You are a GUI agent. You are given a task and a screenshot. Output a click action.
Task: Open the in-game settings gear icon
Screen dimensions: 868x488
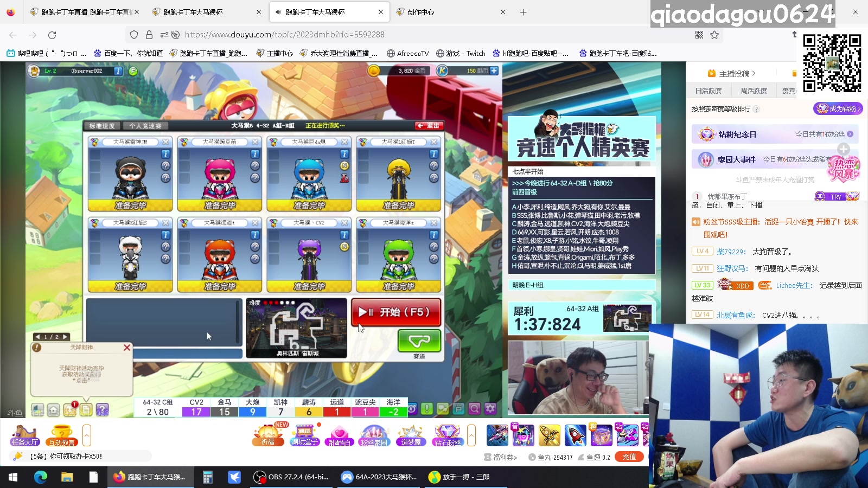tap(489, 408)
